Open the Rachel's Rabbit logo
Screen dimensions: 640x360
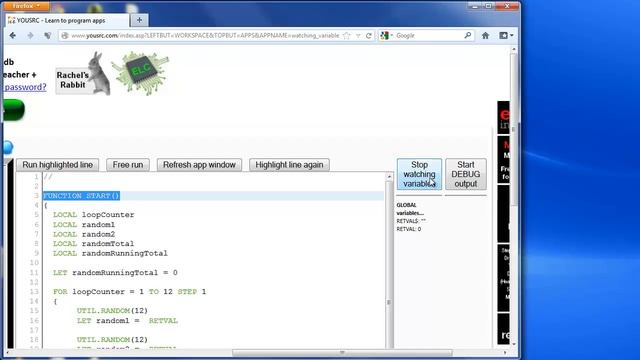point(83,74)
